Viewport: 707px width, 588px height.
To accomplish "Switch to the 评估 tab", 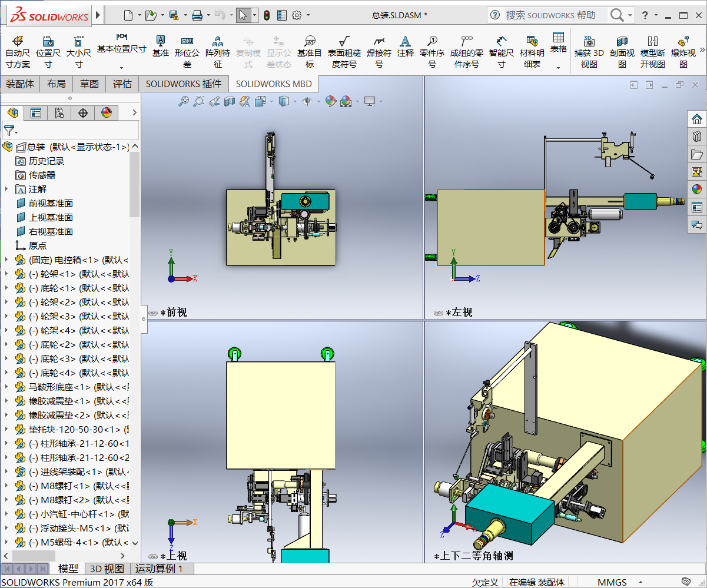I will point(122,84).
